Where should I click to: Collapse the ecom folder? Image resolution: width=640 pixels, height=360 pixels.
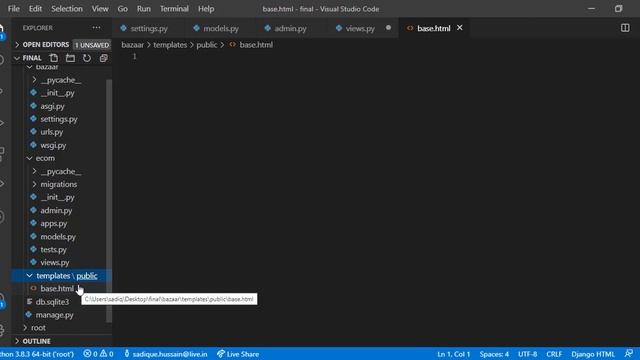click(x=45, y=158)
